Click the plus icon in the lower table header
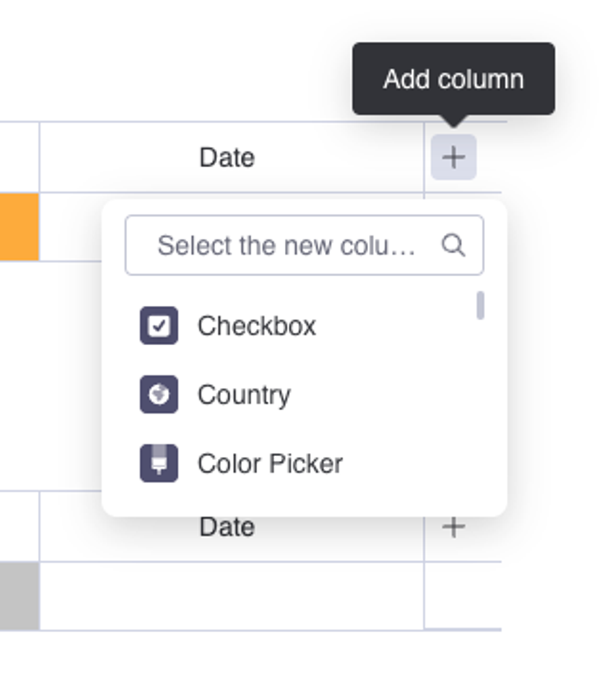Screen dimensions: 616x685 click(x=453, y=527)
